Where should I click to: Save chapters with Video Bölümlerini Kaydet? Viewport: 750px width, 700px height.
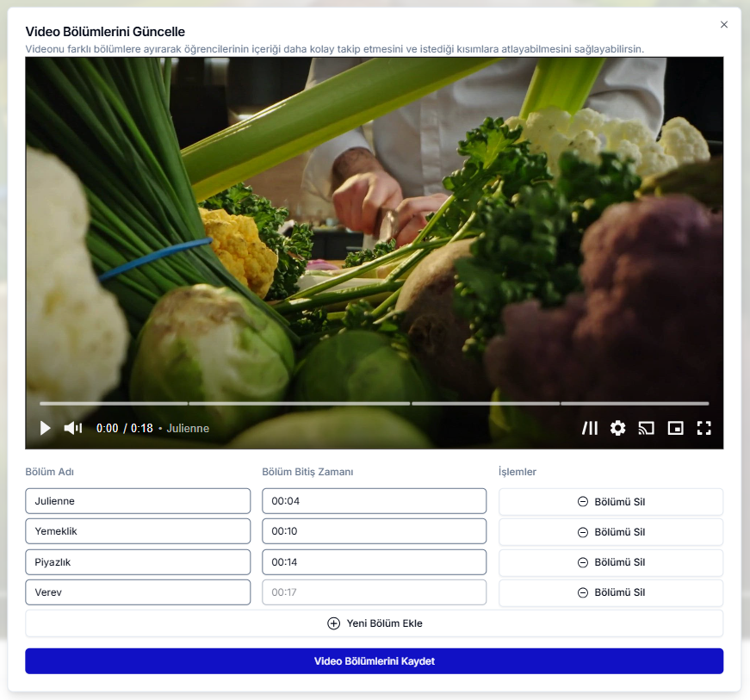374,661
